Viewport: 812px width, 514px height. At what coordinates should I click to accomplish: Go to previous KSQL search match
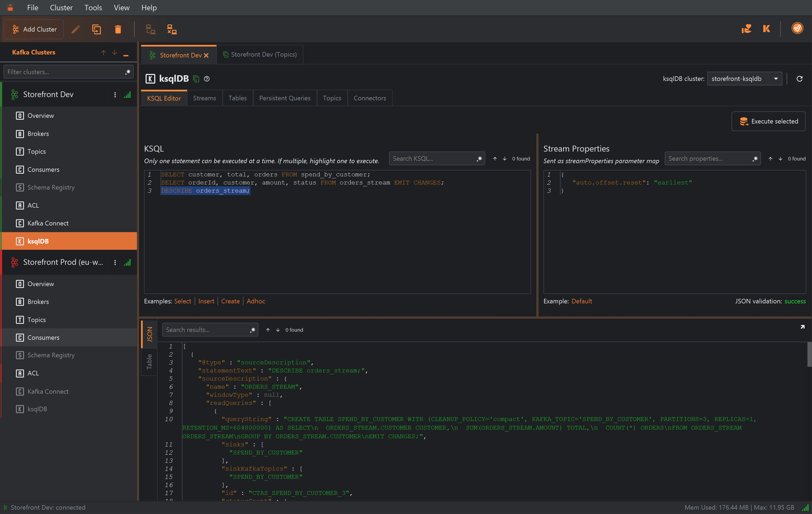(x=495, y=159)
